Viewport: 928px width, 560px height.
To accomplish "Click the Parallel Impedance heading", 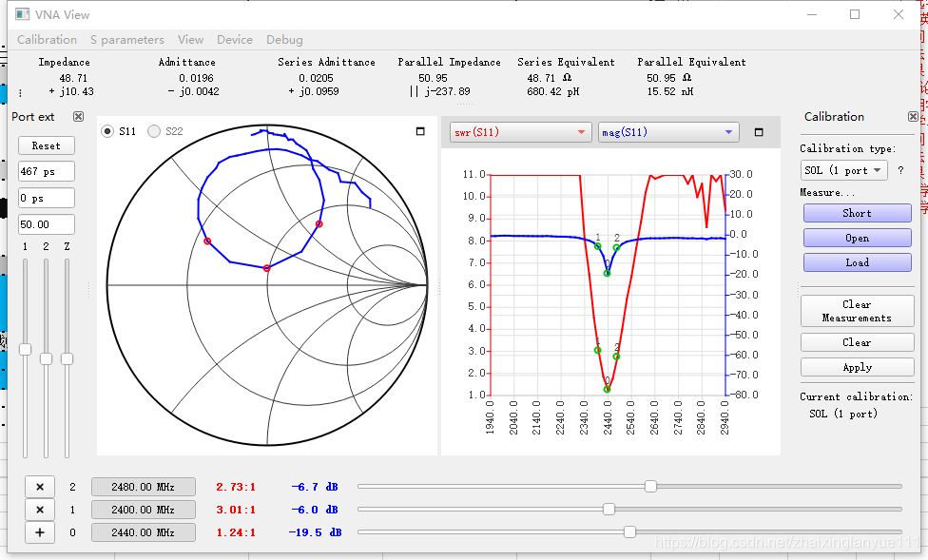I will (x=449, y=62).
